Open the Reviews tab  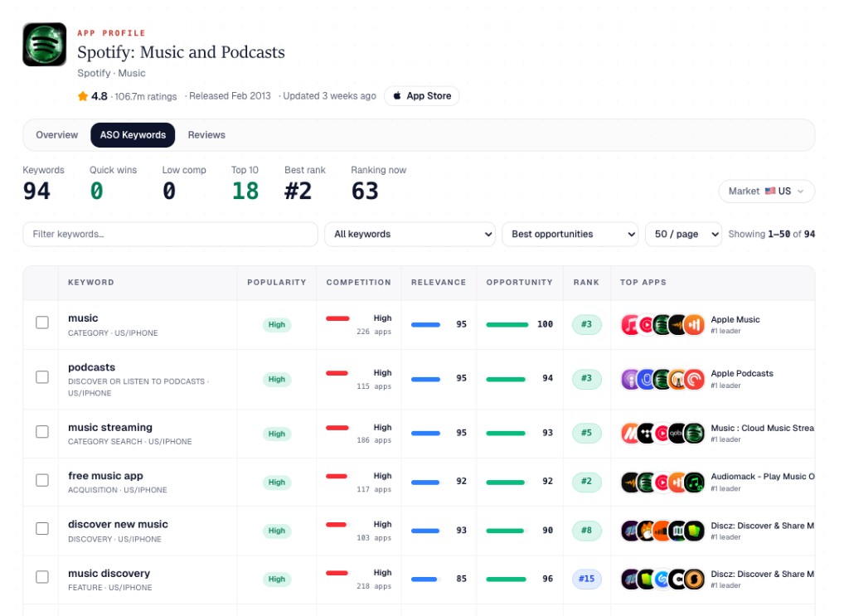coord(206,135)
